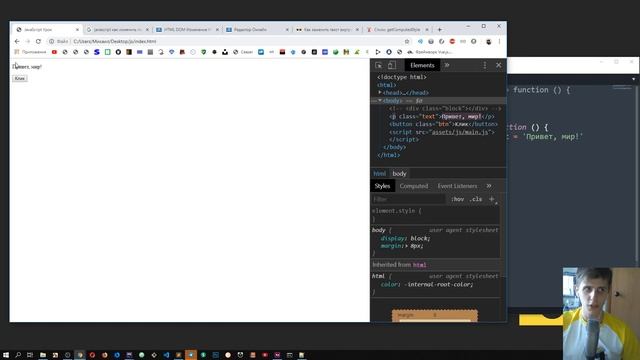Click the html link in Inherited from
This screenshot has height=360, width=640.
click(419, 265)
